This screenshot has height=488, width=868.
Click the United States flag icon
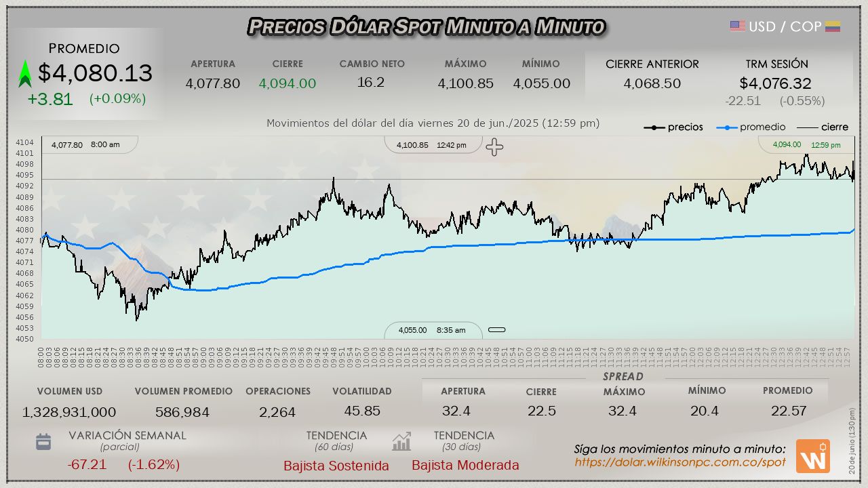point(737,26)
